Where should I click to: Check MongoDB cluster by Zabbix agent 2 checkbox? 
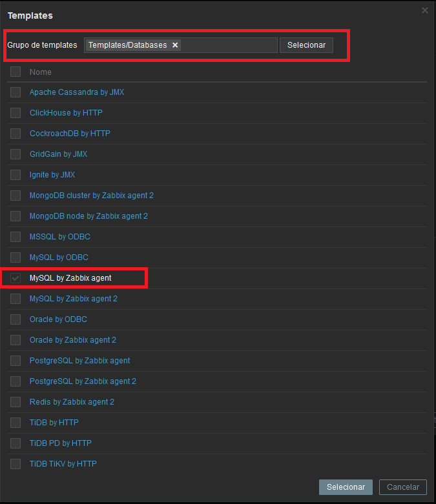(x=16, y=196)
